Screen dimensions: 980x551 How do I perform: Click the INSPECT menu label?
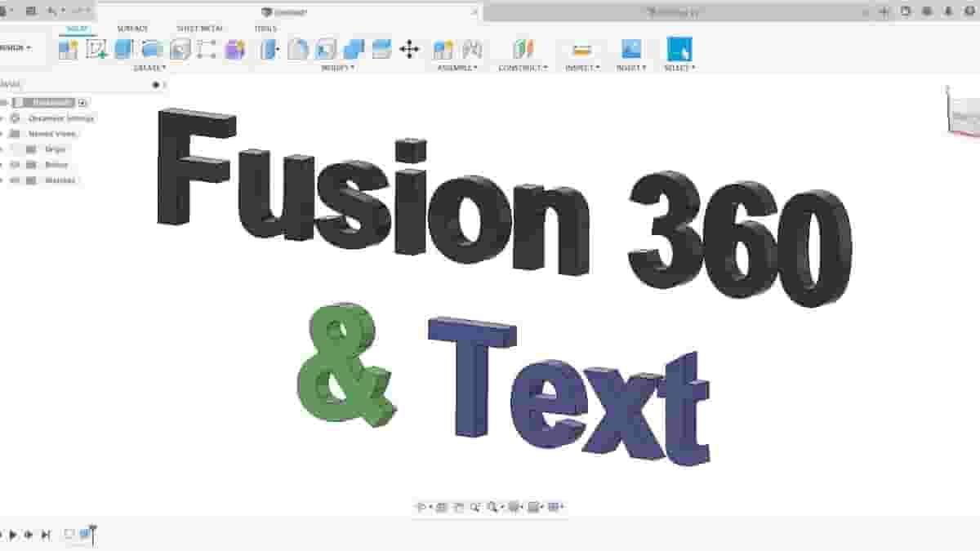coord(581,69)
